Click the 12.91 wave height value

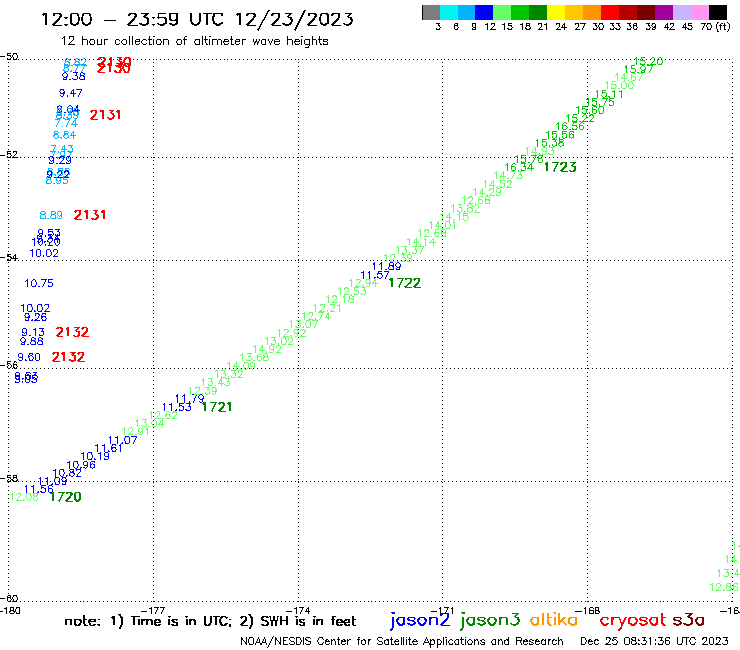136,431
